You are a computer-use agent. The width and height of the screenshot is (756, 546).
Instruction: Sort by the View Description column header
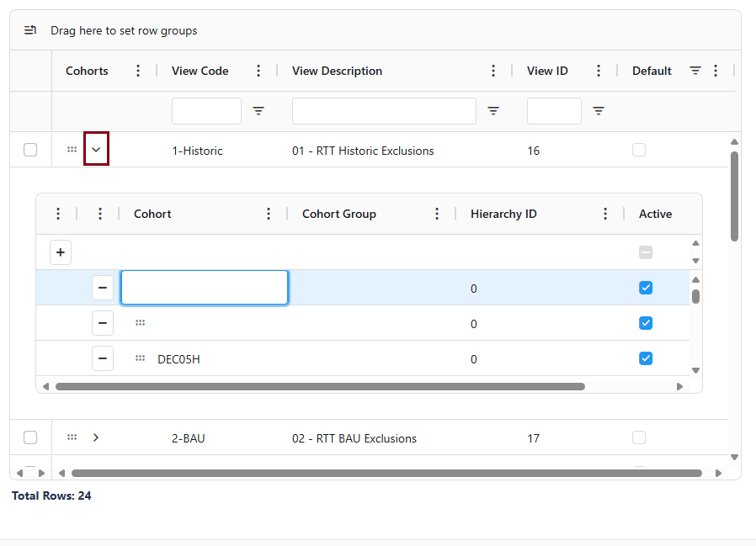337,71
